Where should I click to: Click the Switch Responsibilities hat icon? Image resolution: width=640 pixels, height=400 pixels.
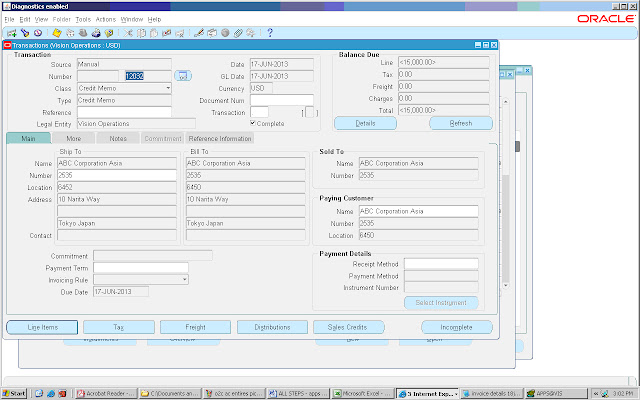(x=83, y=33)
